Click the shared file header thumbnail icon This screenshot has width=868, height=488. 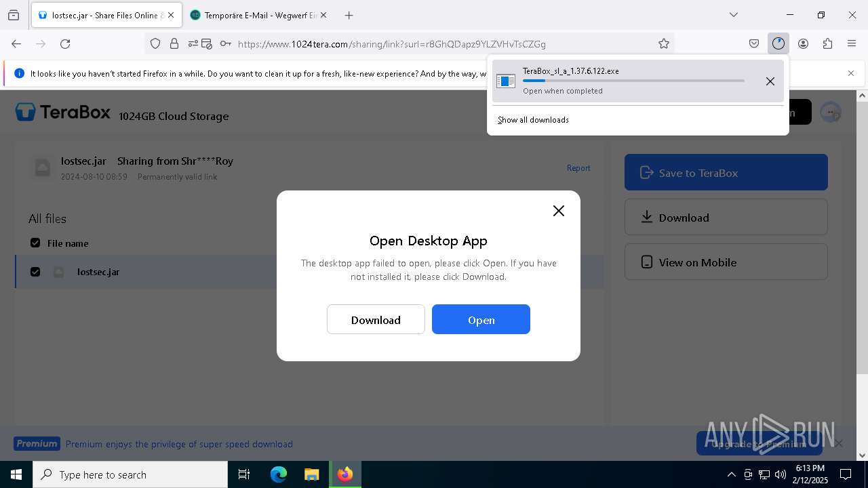pos(42,167)
